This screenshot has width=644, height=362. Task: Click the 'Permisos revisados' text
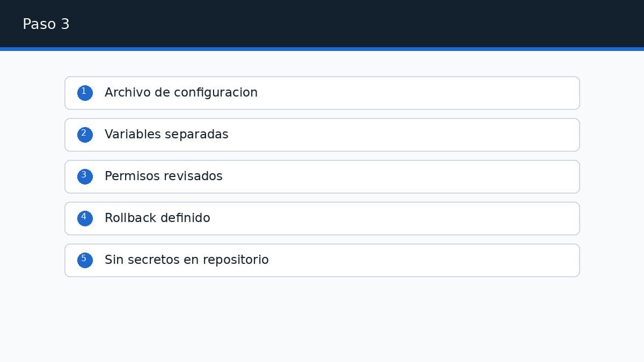[163, 176]
